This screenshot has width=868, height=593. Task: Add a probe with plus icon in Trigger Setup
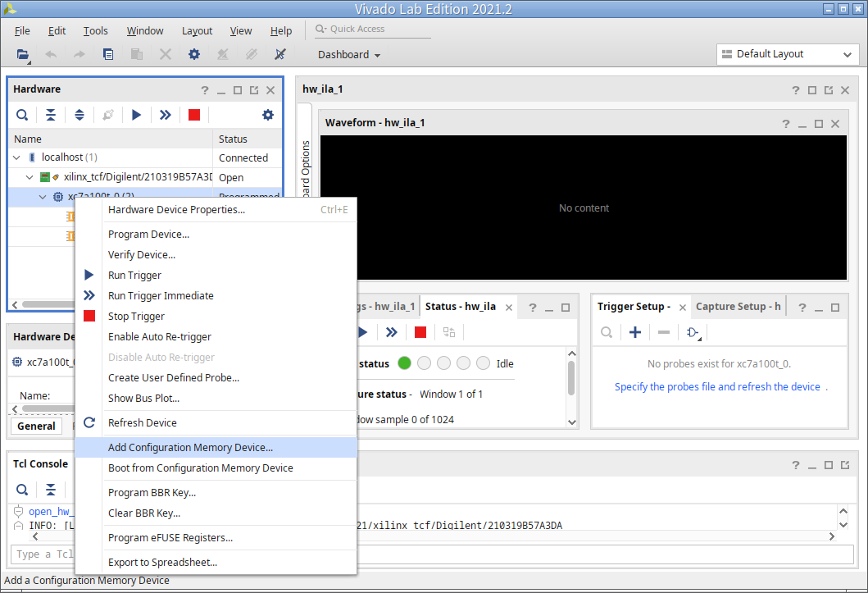click(x=635, y=332)
